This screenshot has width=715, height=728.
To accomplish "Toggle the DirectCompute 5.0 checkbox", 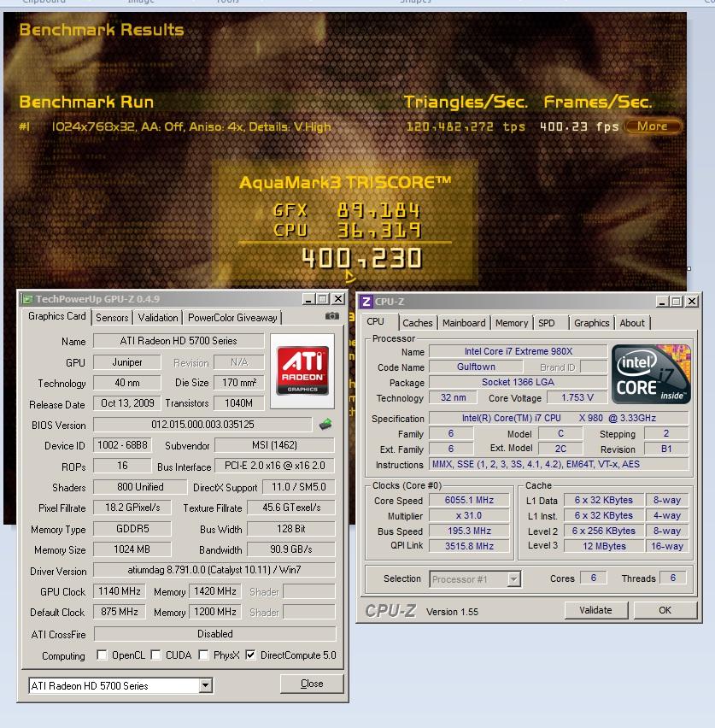I will pyautogui.click(x=250, y=655).
